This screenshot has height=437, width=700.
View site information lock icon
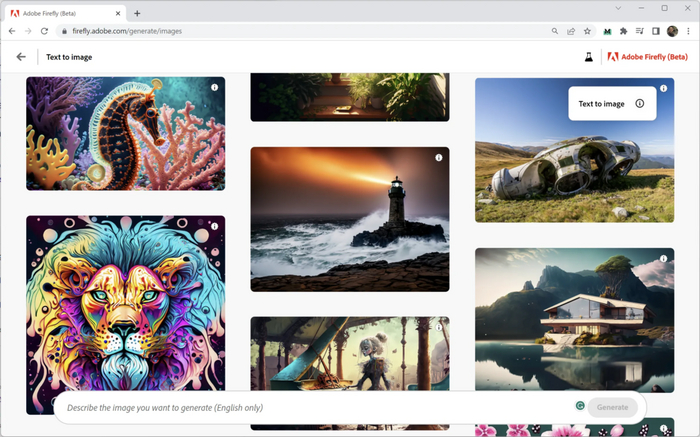[x=64, y=31]
